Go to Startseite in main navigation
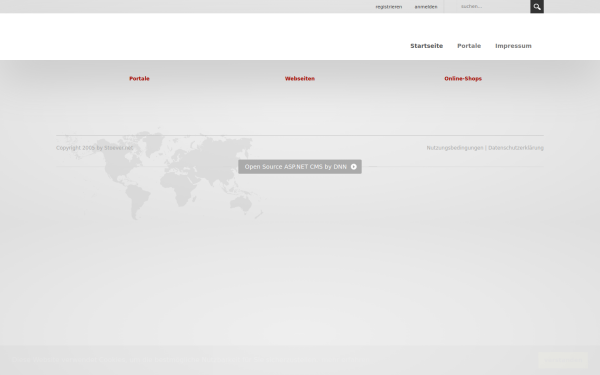This screenshot has width=600, height=375. pyautogui.click(x=427, y=46)
